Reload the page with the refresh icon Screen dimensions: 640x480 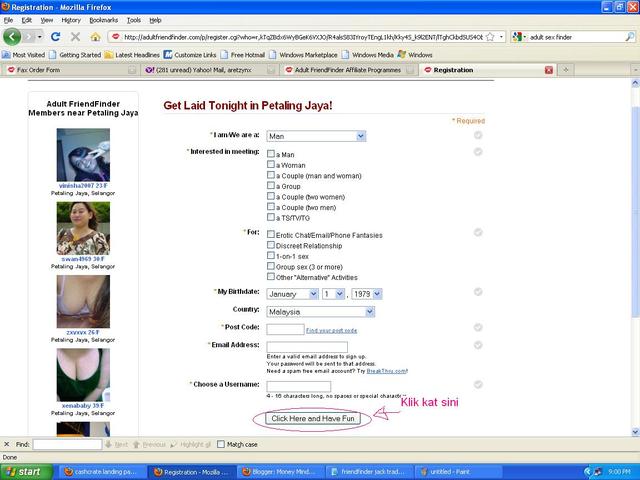(56, 37)
